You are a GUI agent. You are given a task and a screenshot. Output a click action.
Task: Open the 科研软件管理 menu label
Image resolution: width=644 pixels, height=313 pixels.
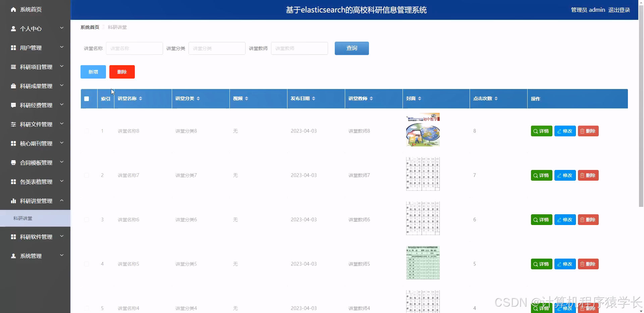click(36, 237)
